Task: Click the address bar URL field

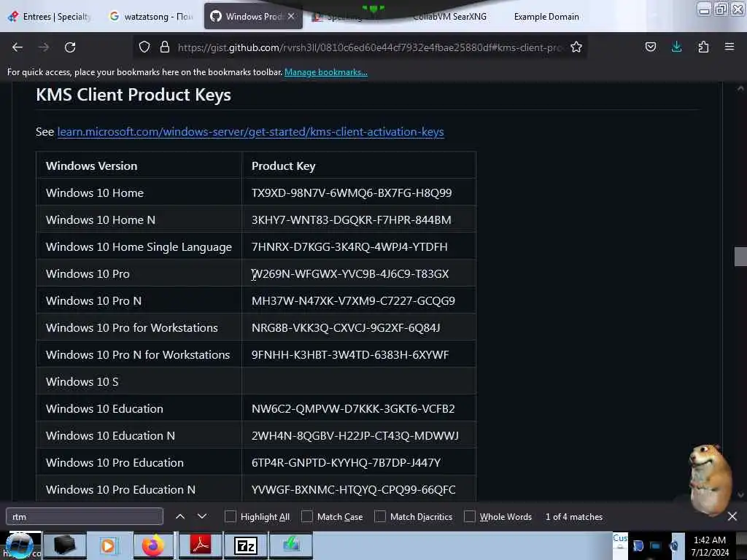Action: pos(369,47)
